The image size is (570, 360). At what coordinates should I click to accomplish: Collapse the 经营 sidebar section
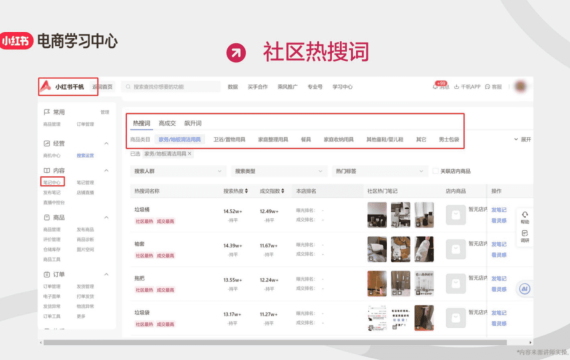click(x=106, y=143)
